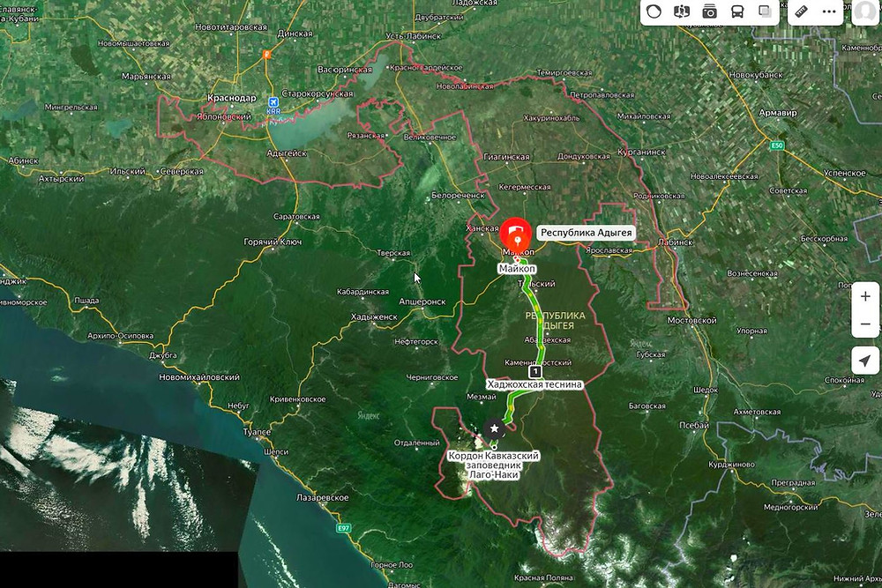Click the Курганинск town label
Viewport: 882px width, 588px height.
pos(641,152)
